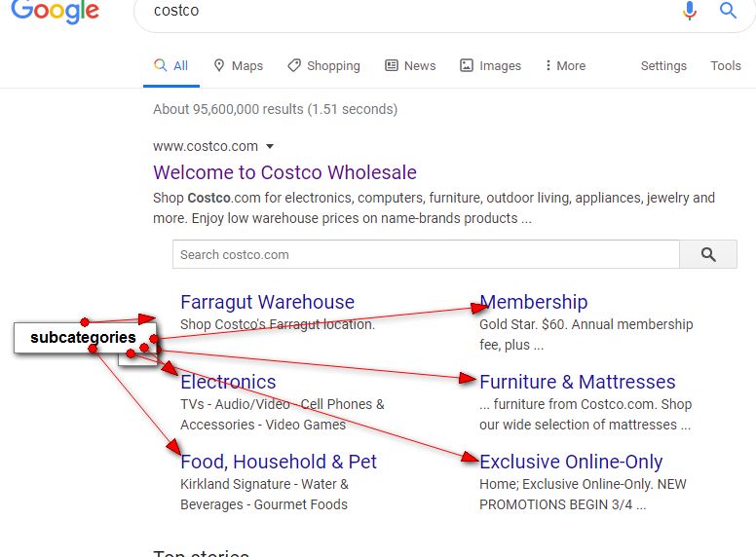This screenshot has width=756, height=557.
Task: Open Furniture & Mattresses sitelink
Action: pyautogui.click(x=578, y=382)
